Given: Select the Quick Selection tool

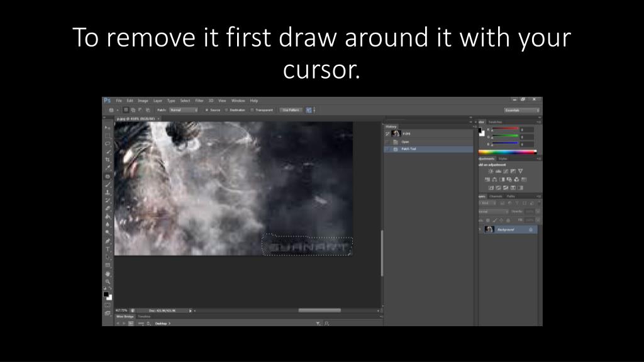Looking at the screenshot, I should click(x=108, y=152).
